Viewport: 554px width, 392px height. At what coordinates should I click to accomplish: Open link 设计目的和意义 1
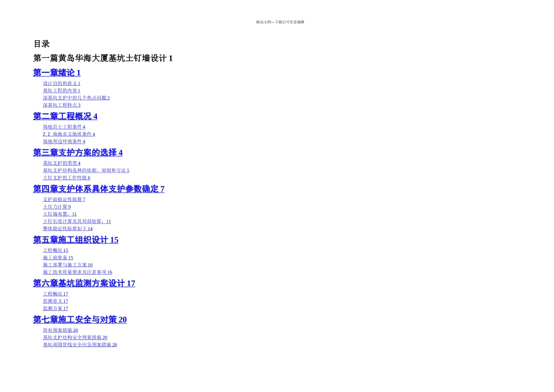pyautogui.click(x=61, y=83)
